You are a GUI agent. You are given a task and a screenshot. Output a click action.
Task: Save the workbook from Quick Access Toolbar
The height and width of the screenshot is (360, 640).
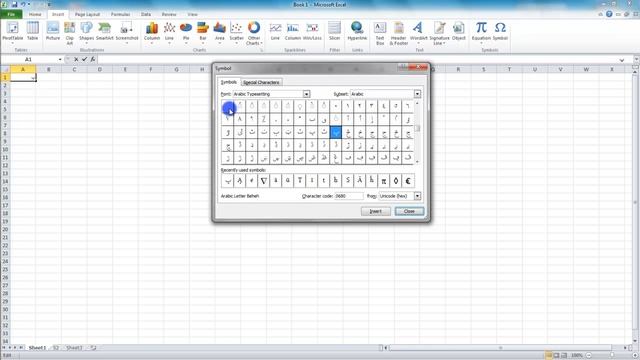point(14,4)
